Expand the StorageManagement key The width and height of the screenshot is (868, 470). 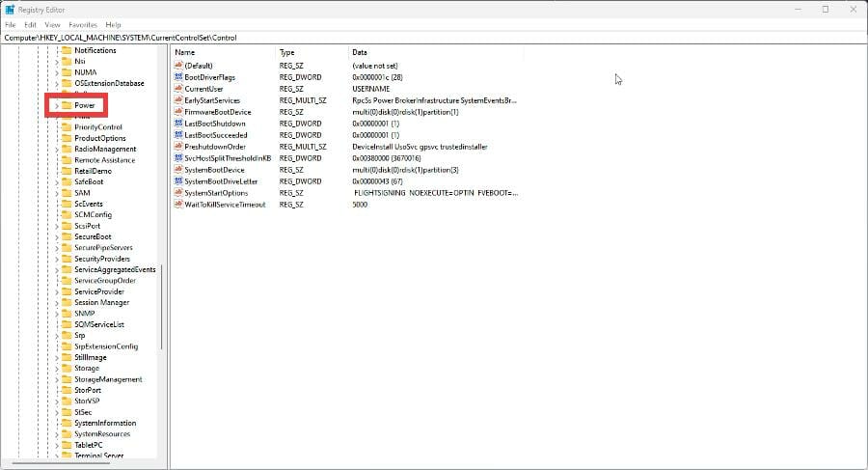pyautogui.click(x=57, y=379)
